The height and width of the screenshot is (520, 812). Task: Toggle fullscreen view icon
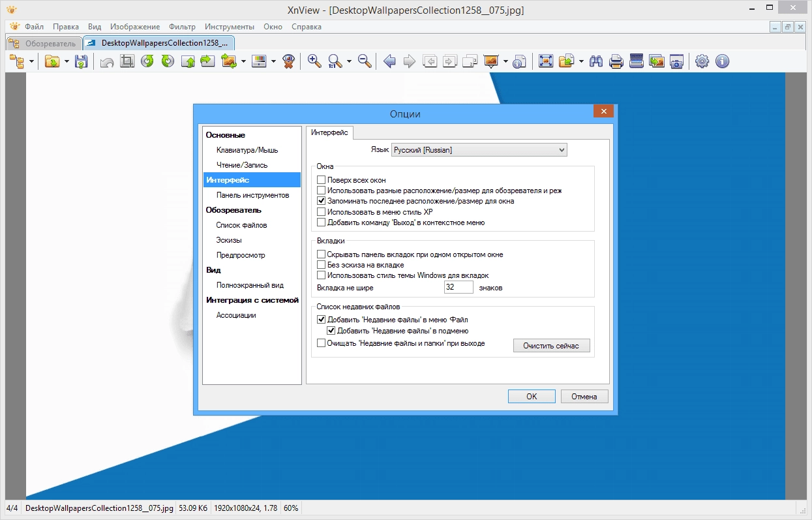[546, 61]
